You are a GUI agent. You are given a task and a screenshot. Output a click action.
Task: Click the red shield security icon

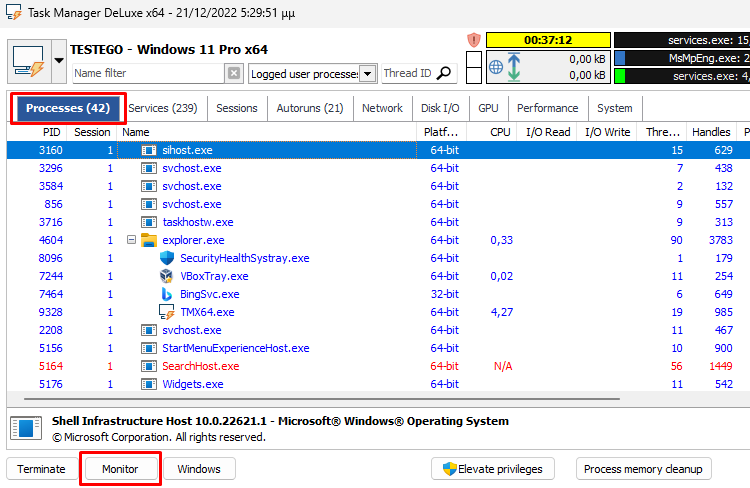(474, 40)
